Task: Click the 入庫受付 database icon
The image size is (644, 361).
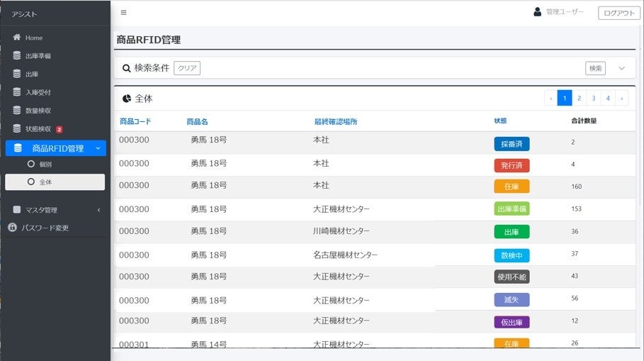Action: [x=17, y=92]
